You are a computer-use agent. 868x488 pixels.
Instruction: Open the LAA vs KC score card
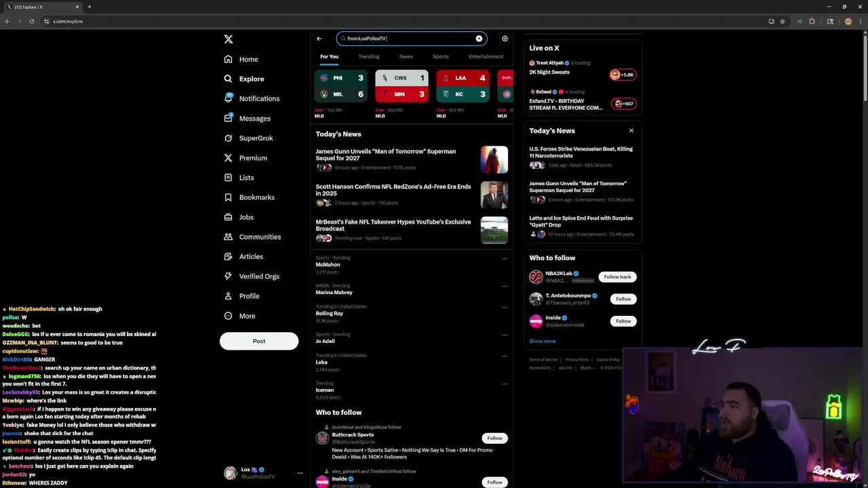click(x=463, y=86)
